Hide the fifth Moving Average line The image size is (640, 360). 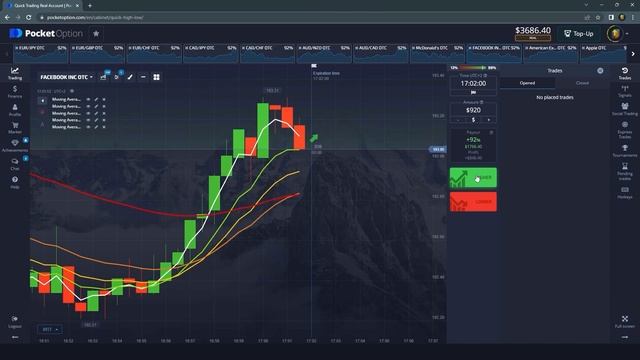(x=88, y=127)
